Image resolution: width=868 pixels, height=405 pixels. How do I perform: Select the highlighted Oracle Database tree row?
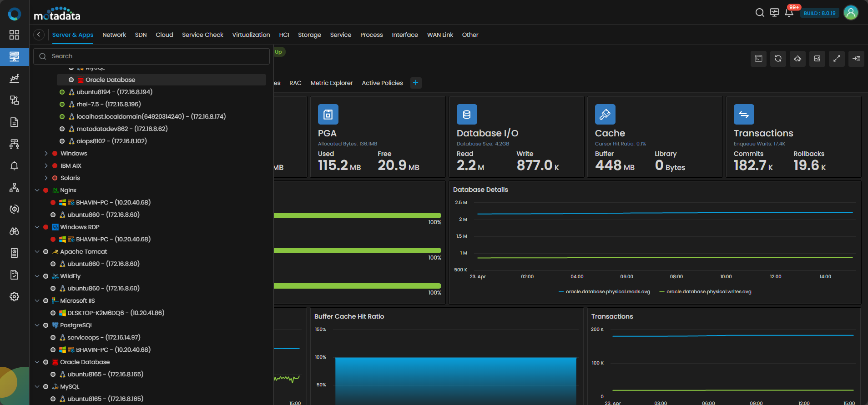161,80
